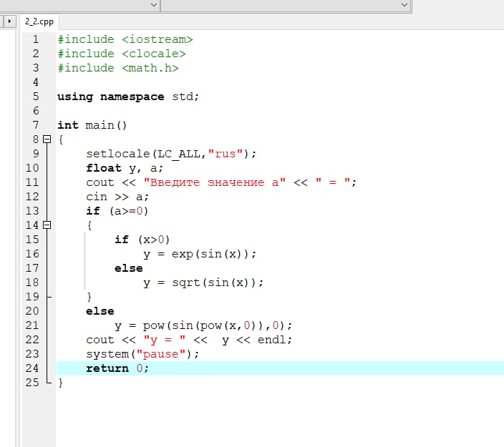This screenshot has height=447, width=504.
Task: Click the small right-arrow panel scroll button
Action: tap(9, 21)
